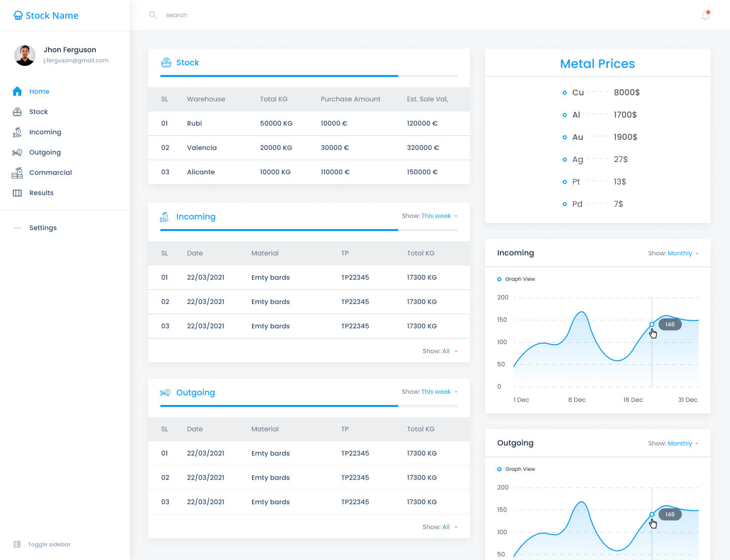Click the Al metal price bullet

[x=565, y=115]
